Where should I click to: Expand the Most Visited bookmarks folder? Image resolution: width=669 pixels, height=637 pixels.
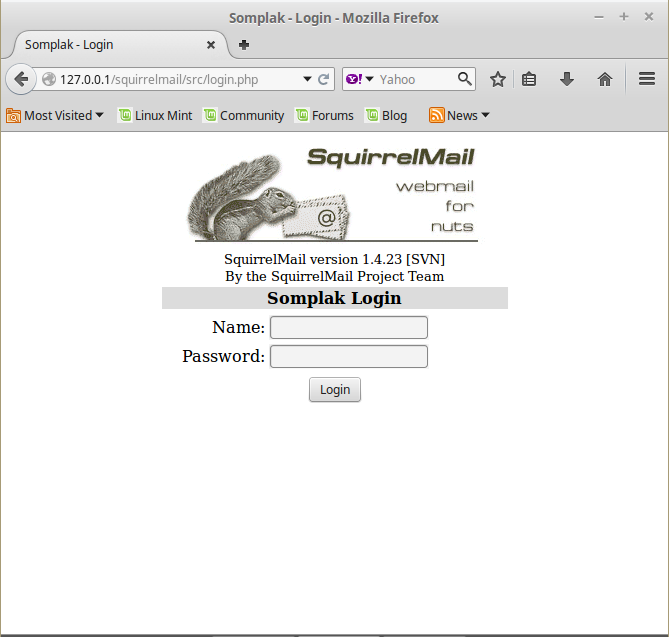point(55,116)
